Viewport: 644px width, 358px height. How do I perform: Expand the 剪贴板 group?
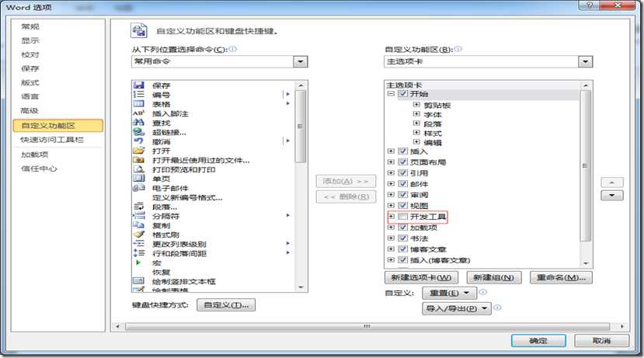(416, 104)
